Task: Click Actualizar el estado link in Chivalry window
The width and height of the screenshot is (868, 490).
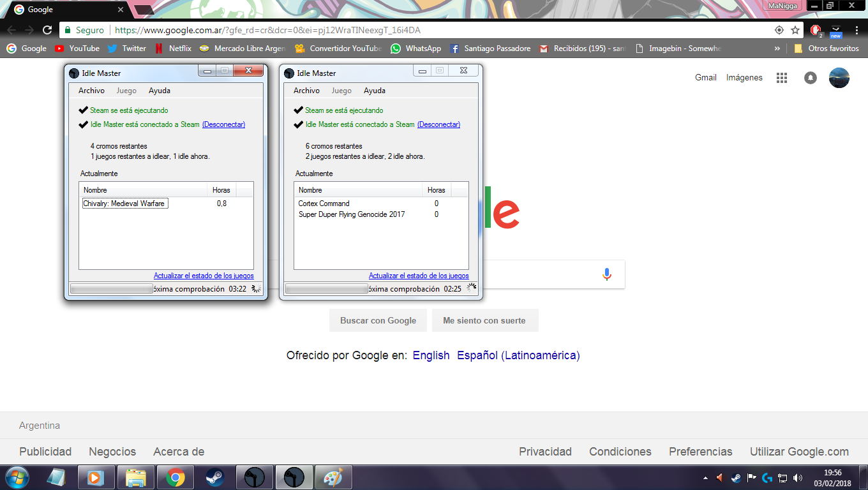Action: pyautogui.click(x=204, y=276)
